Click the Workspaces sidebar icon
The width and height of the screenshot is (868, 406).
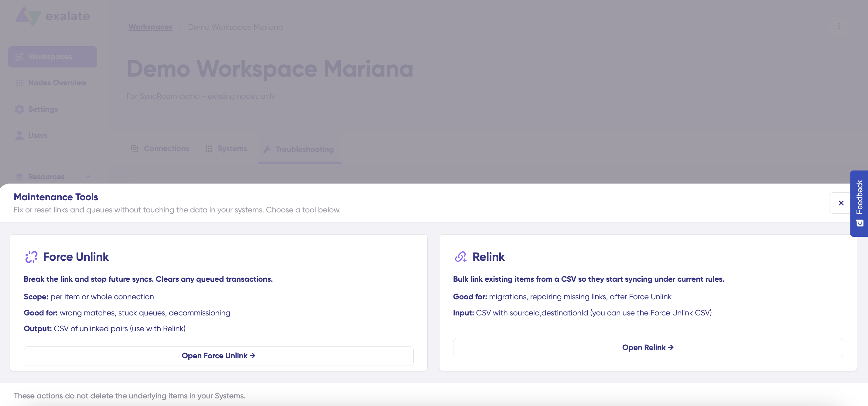pyautogui.click(x=19, y=57)
